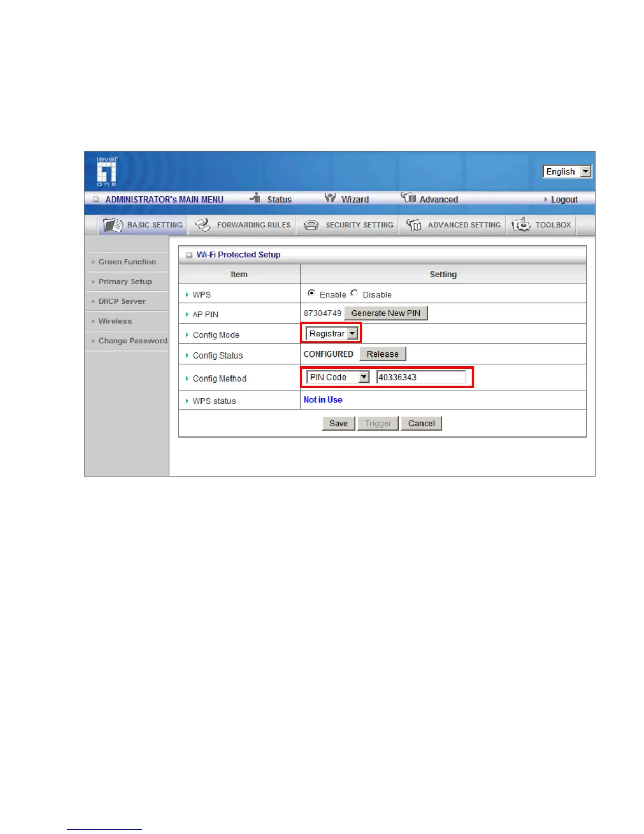This screenshot has height=834, width=644.
Task: Click the Save button
Action: pos(338,423)
